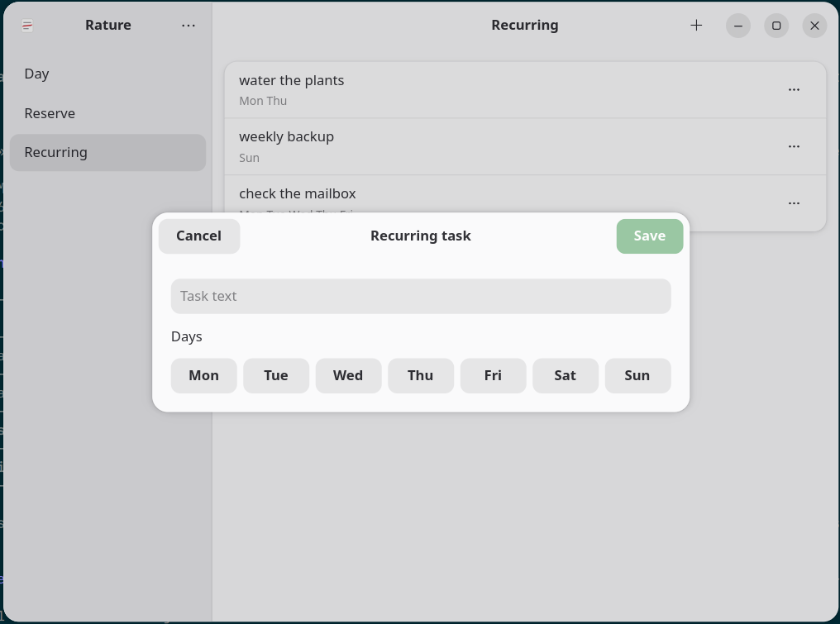Minimize the Rature window
The height and width of the screenshot is (624, 840).
[x=738, y=26]
